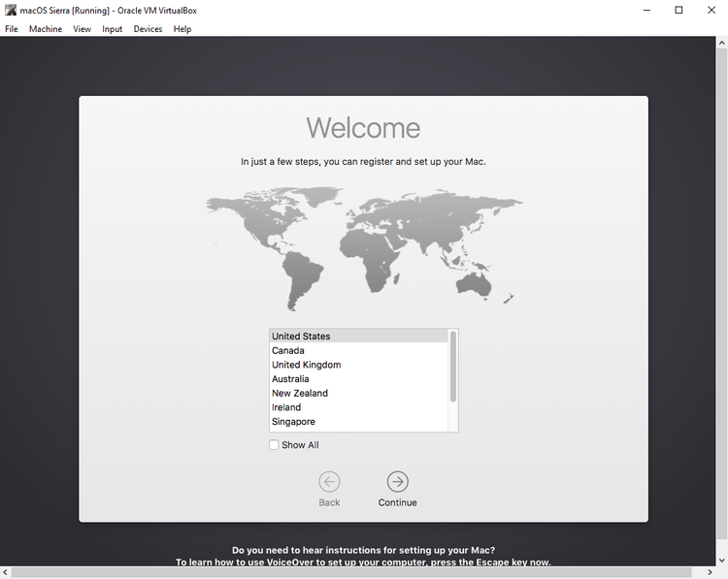The image size is (728, 579).
Task: Click the Continue label text
Action: point(397,502)
